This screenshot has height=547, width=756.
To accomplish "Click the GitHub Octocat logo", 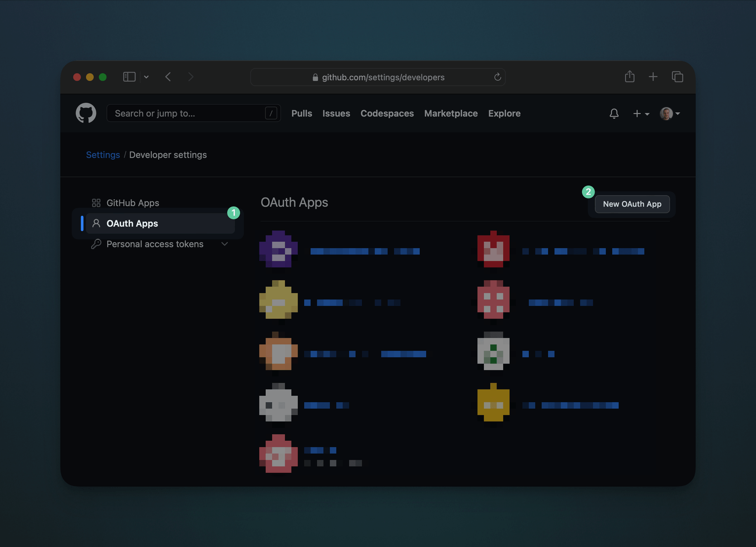I will 86,113.
